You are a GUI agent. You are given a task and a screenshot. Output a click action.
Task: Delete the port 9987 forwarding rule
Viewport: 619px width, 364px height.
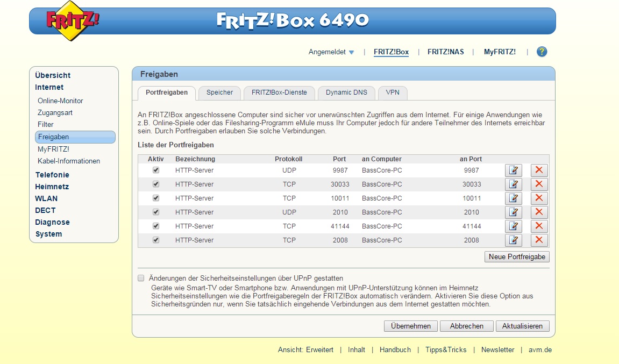pos(539,170)
